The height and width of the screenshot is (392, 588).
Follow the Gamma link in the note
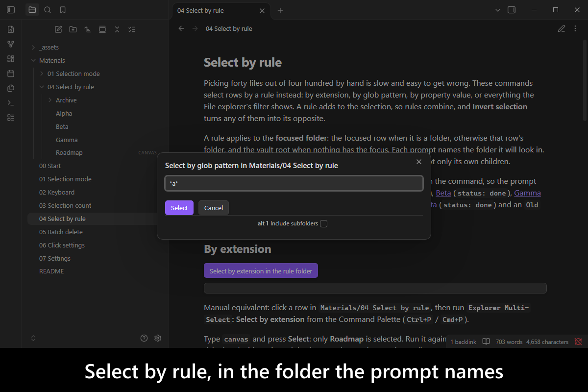[527, 193]
